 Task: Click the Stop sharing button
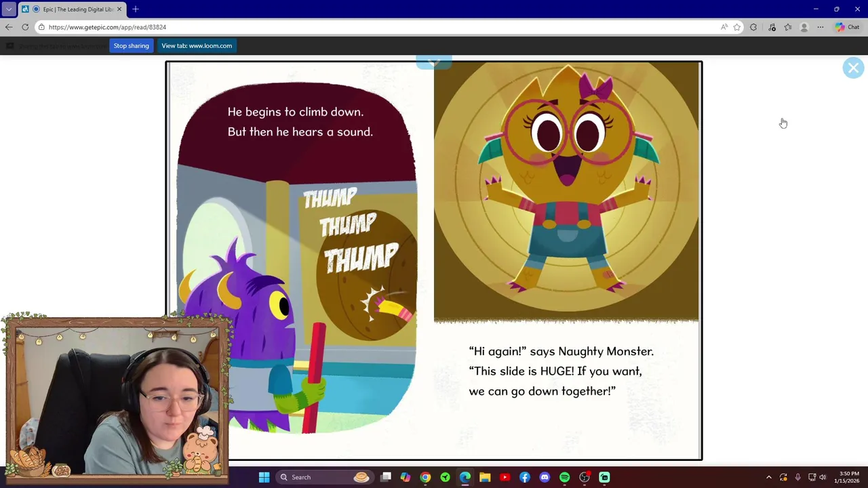coord(131,45)
